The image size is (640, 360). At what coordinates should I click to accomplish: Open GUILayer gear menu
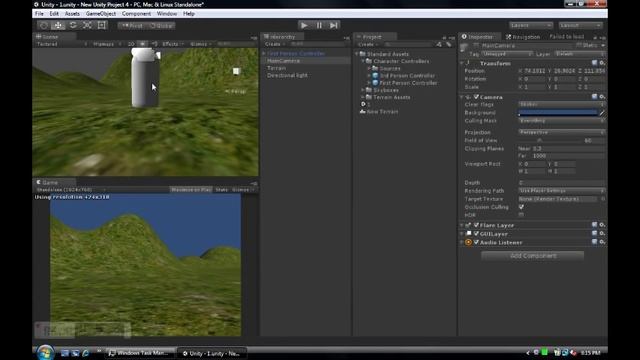pyautogui.click(x=602, y=233)
